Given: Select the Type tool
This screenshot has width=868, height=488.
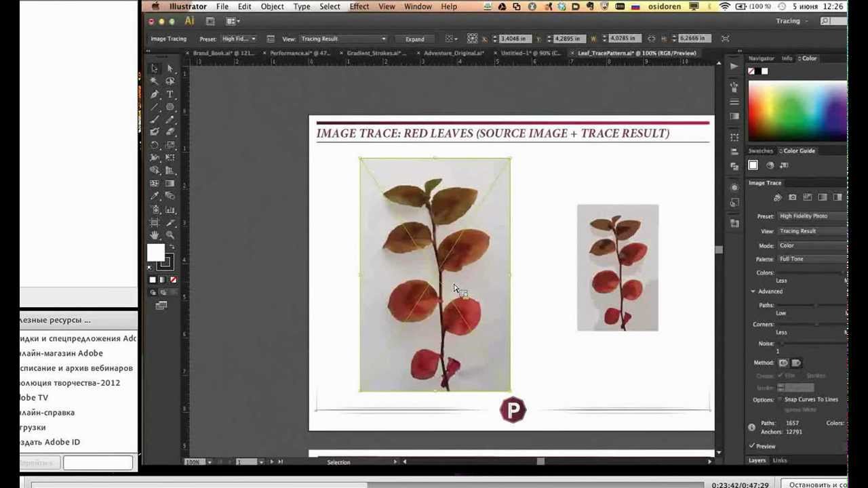Looking at the screenshot, I should pos(170,94).
